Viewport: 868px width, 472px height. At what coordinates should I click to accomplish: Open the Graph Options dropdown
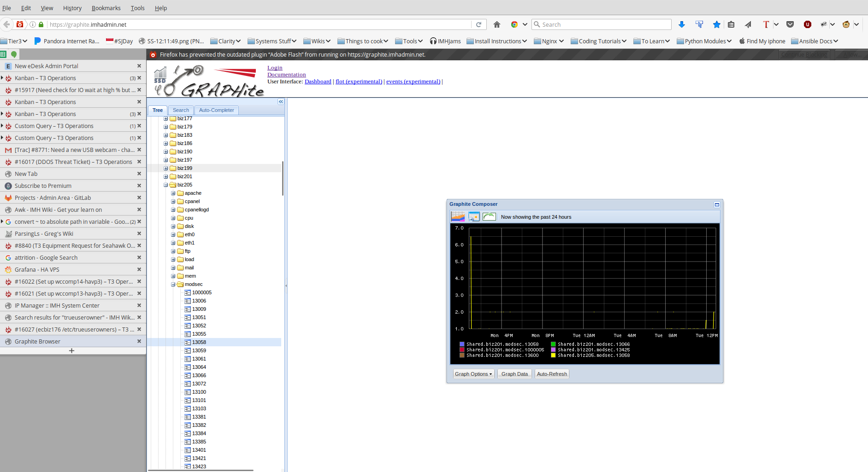tap(473, 374)
